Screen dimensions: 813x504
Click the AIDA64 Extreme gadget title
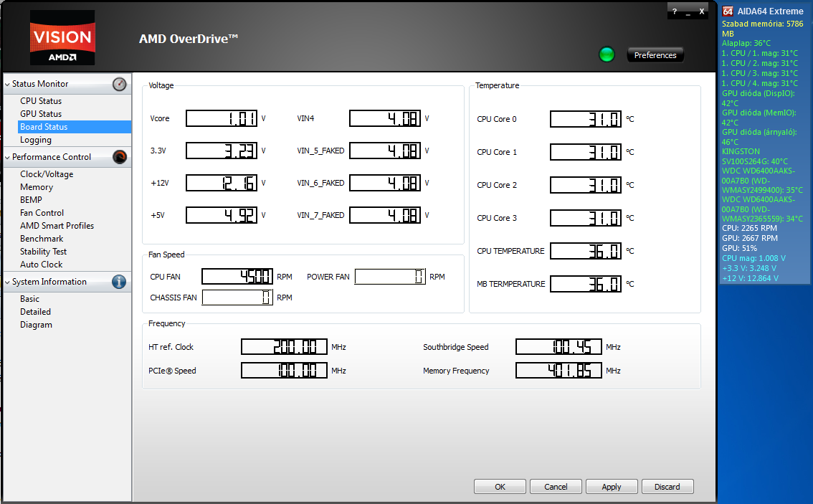(771, 11)
